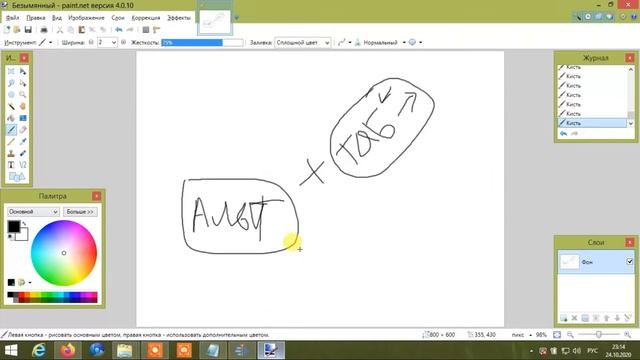Open the Основной color mode dropdown
640x360 pixels.
point(33,212)
